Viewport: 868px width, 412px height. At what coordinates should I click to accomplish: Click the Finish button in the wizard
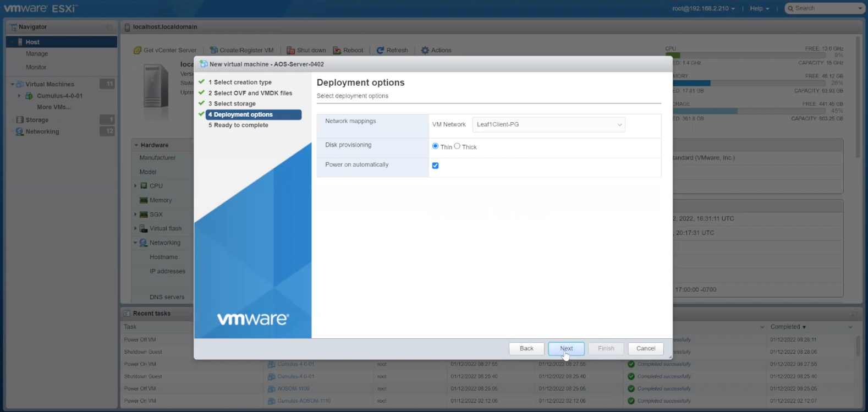click(606, 349)
